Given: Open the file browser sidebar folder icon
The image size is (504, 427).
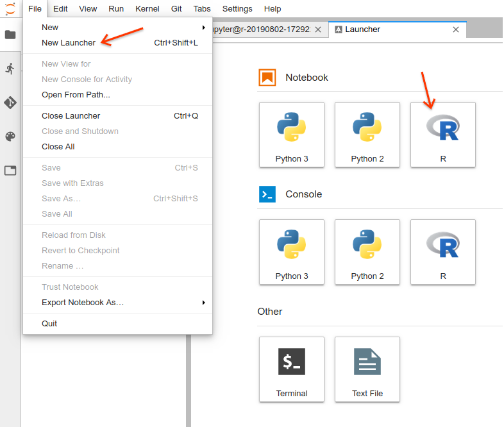Looking at the screenshot, I should (x=10, y=35).
